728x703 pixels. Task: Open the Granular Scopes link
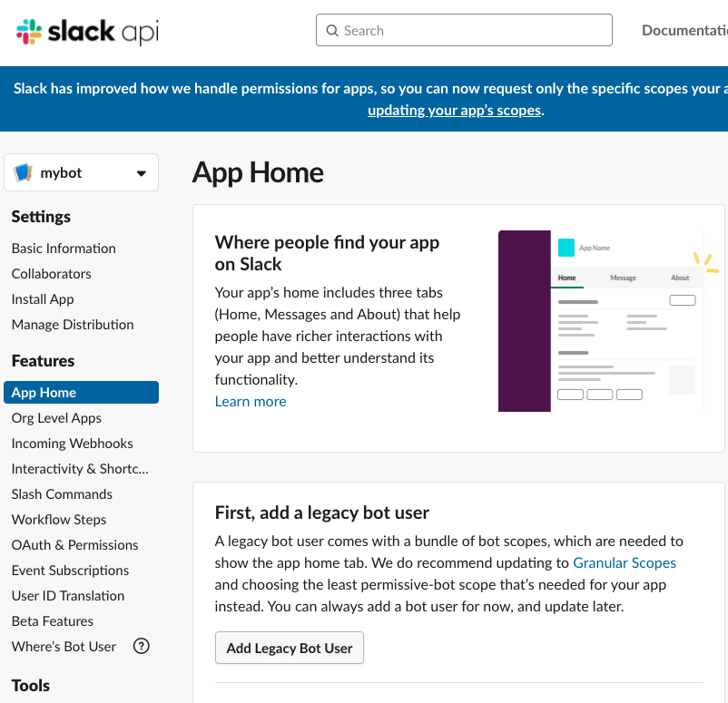(625, 562)
